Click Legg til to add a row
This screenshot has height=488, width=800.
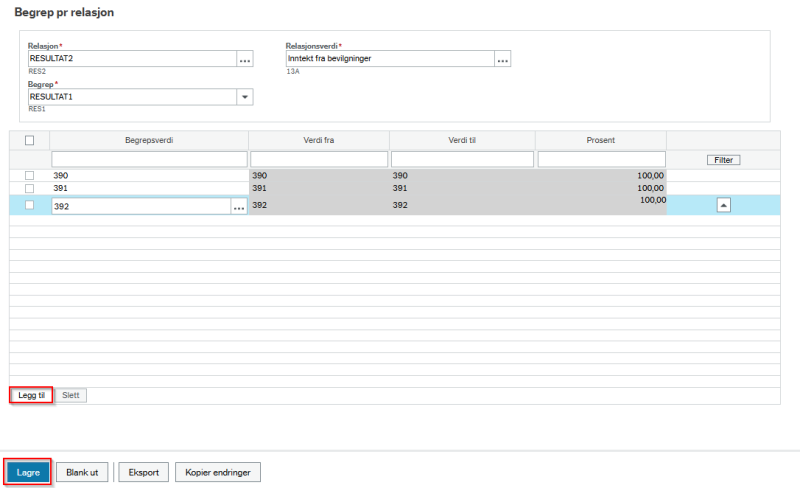pos(31,395)
